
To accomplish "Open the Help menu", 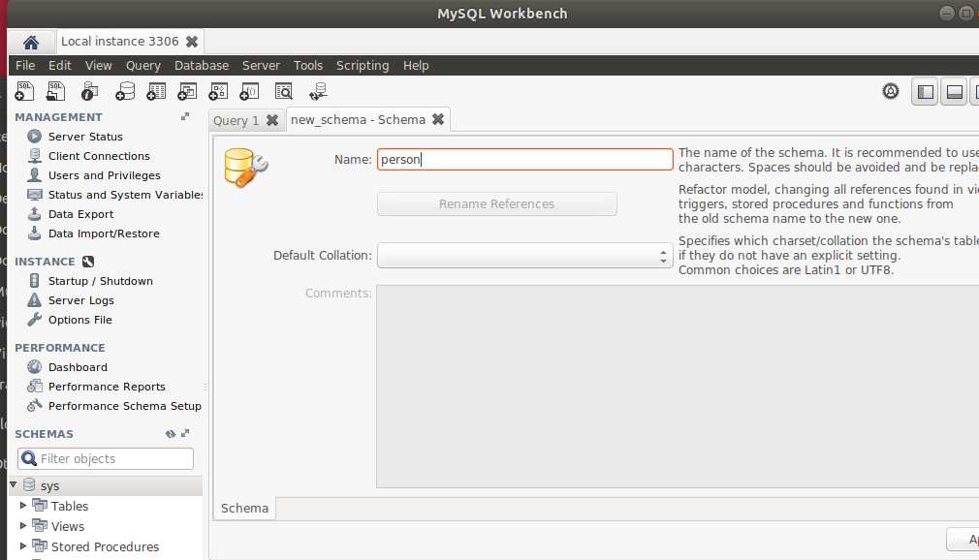I will coord(416,65).
